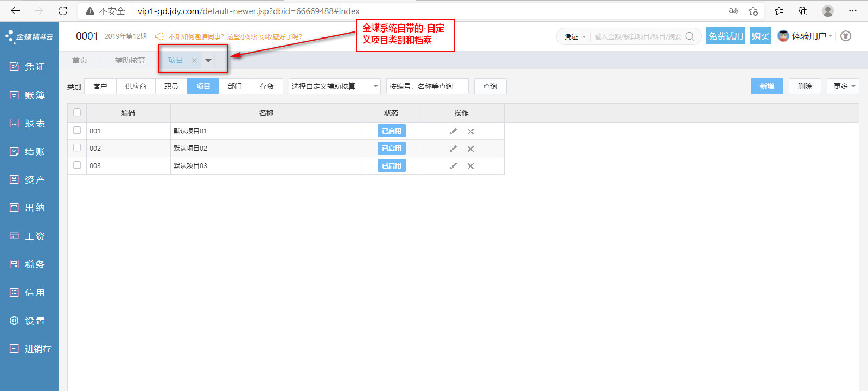Open the 税务 tax module in sidebar
868x391 pixels.
(29, 264)
